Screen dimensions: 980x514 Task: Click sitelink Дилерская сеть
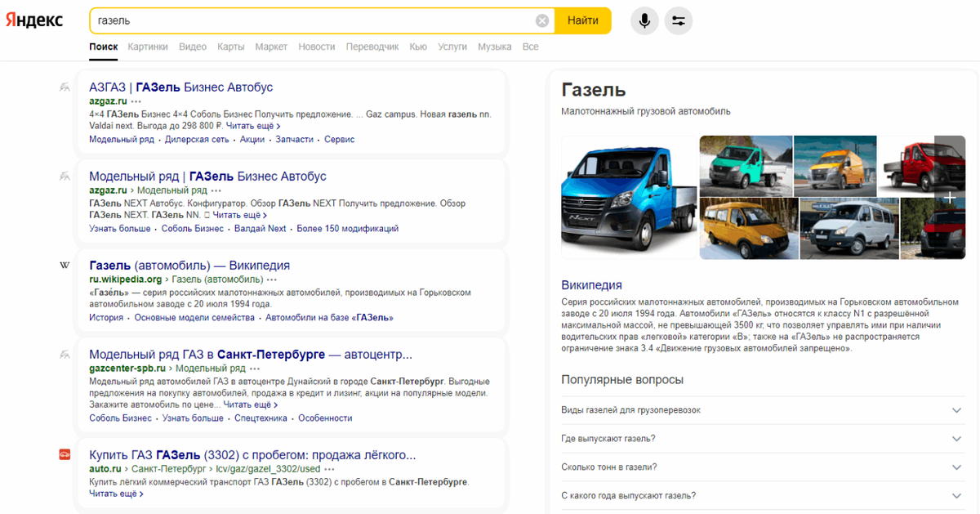click(x=197, y=140)
